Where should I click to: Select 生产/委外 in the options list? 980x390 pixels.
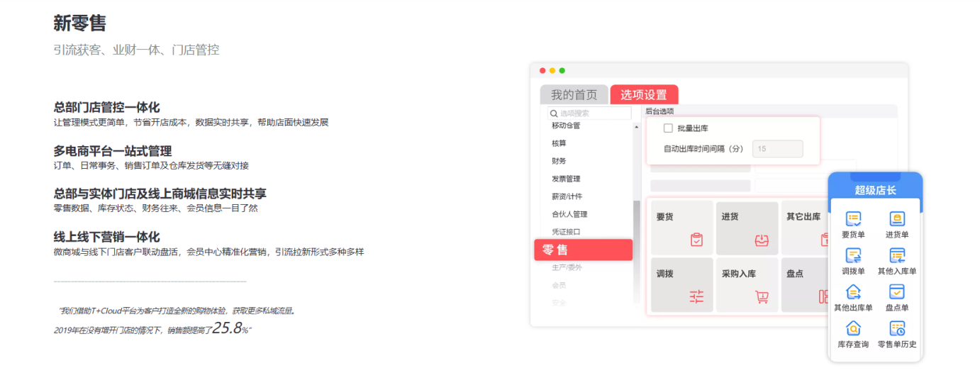pos(567,267)
